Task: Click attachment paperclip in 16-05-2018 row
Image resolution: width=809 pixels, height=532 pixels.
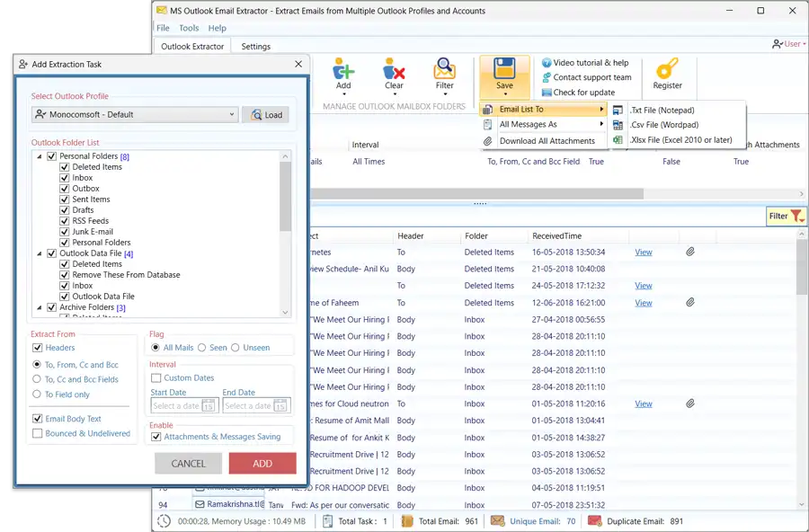Action: (x=689, y=252)
